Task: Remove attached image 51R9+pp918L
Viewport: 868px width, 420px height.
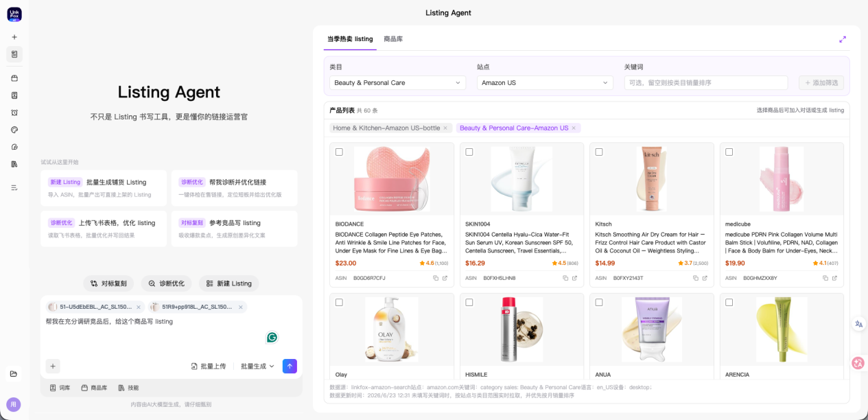Action: tap(241, 307)
